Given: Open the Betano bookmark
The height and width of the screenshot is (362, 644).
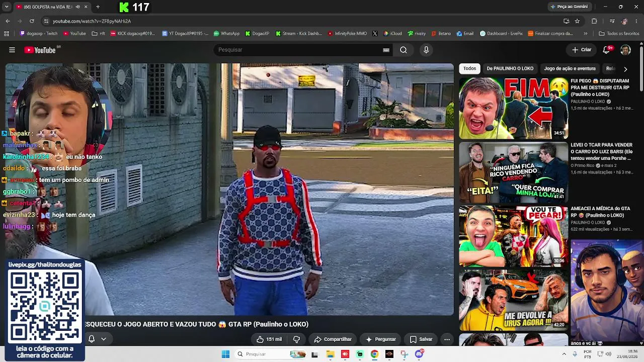Looking at the screenshot, I should [x=441, y=34].
